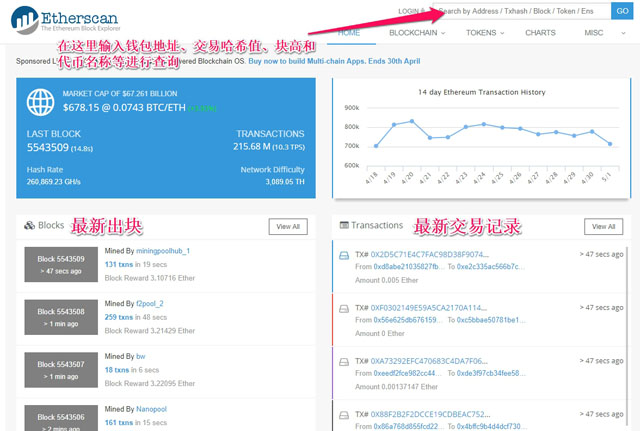Open the CHARTS menu item
The width and height of the screenshot is (640, 431).
pyautogui.click(x=540, y=33)
